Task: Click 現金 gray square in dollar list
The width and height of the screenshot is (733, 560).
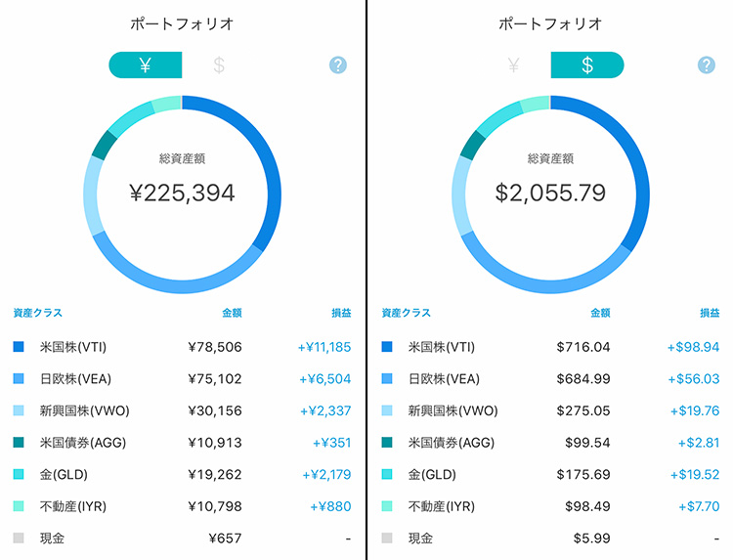Action: 387,538
